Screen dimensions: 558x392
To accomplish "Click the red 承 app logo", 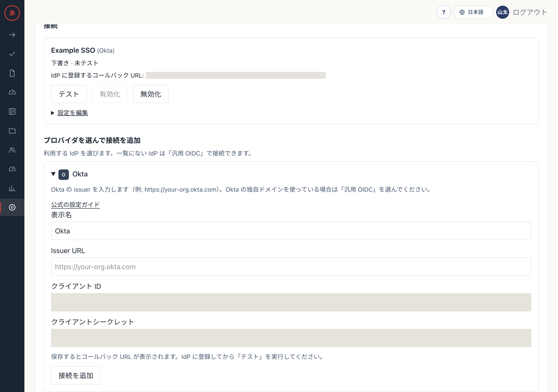I will (x=12, y=13).
